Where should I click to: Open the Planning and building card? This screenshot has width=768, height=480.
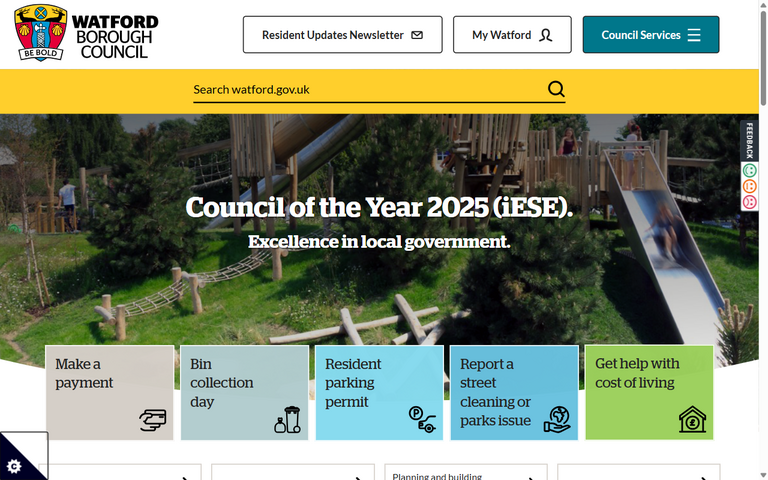click(466, 473)
